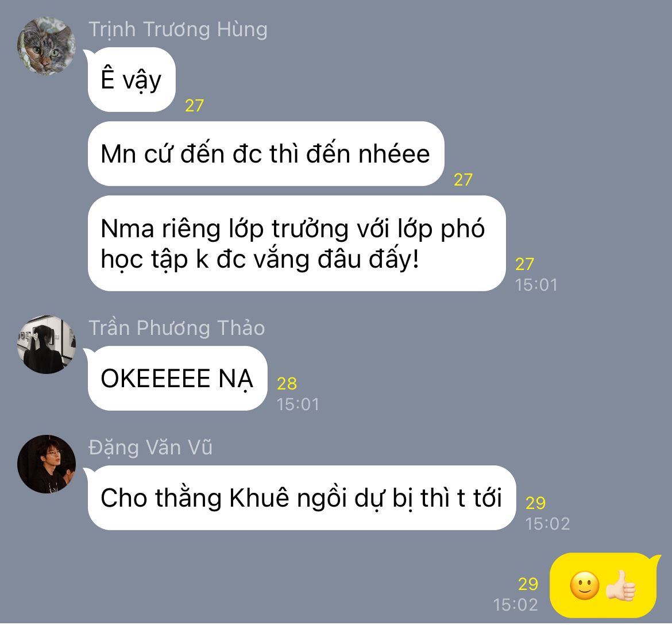Screen dimensions: 672x625
Task: Tap the read count 29 beside the yellow bubble
Action: click(528, 584)
